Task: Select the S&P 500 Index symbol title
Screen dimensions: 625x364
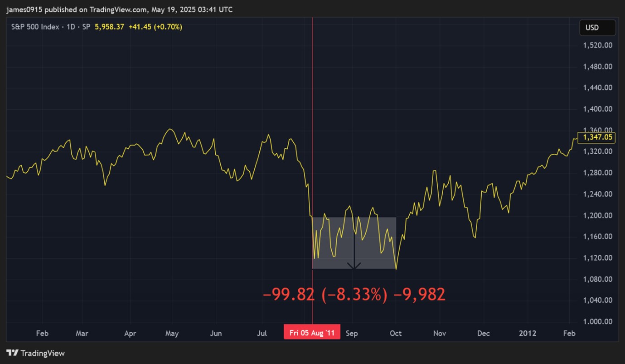Action: pyautogui.click(x=35, y=27)
